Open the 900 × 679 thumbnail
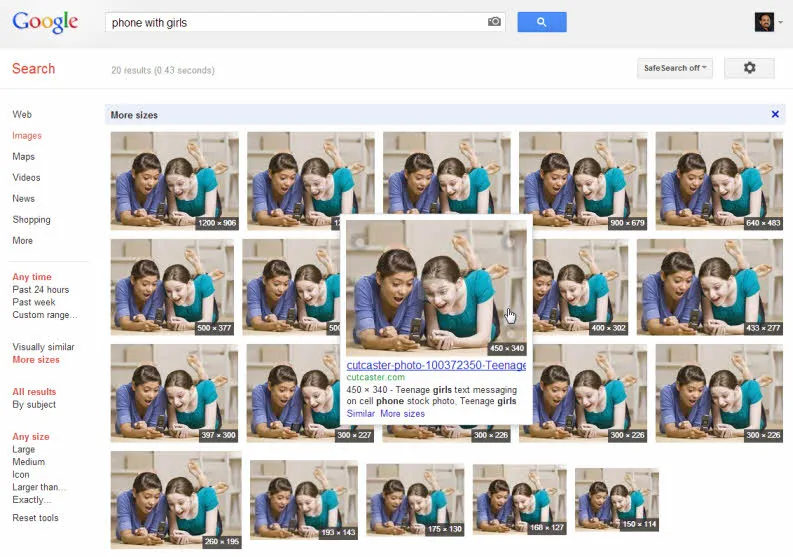Viewport: 793px width, 557px height. click(x=583, y=181)
